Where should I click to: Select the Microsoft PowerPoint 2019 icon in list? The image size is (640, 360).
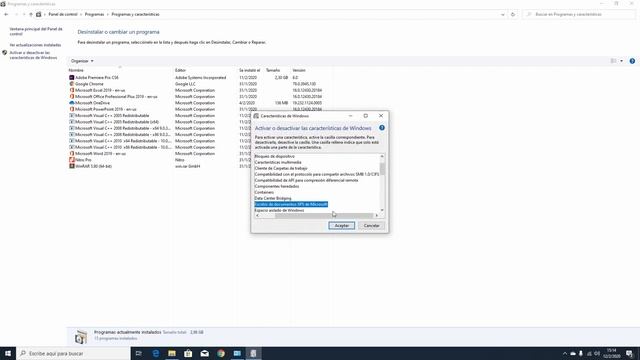coord(72,109)
